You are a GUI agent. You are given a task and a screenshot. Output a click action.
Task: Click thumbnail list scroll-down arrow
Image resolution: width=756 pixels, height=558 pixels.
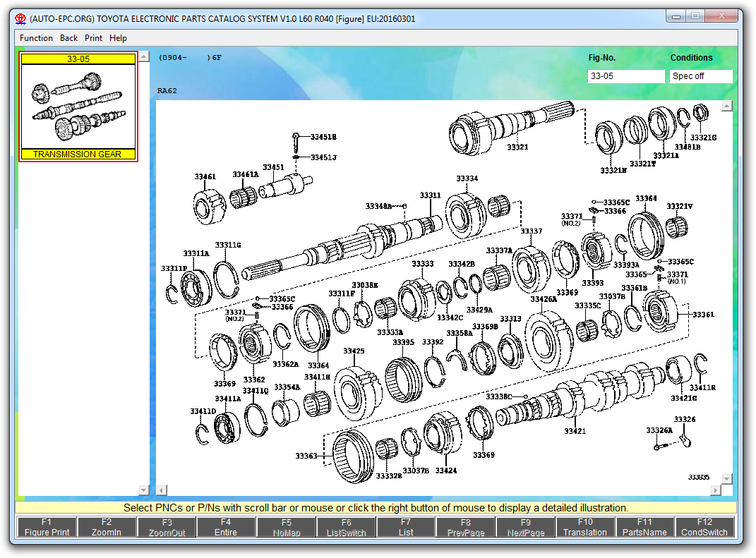click(x=144, y=490)
